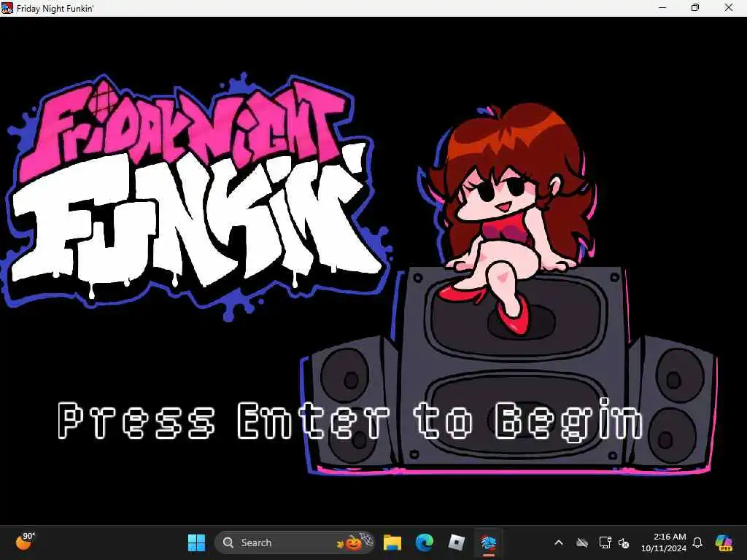This screenshot has height=560, width=747.
Task: Click the Friday Night Funkin' graffiti logo
Action: [196, 196]
